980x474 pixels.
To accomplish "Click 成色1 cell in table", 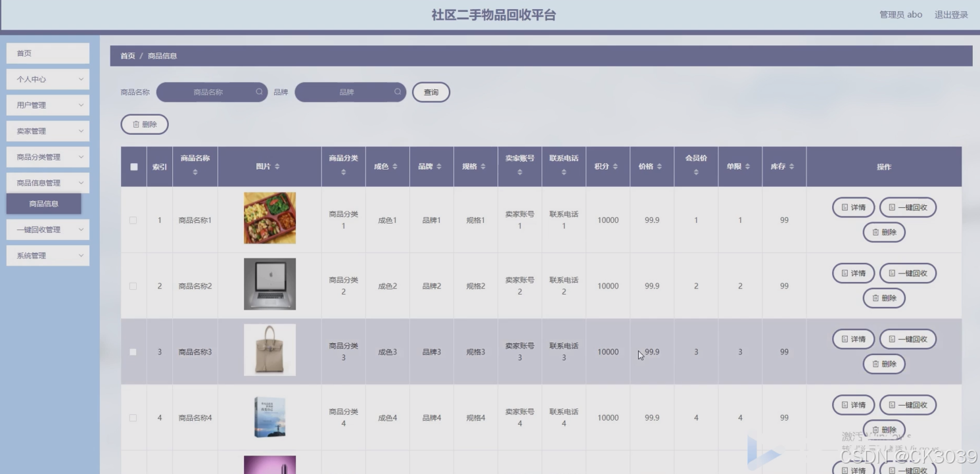I will pyautogui.click(x=388, y=220).
